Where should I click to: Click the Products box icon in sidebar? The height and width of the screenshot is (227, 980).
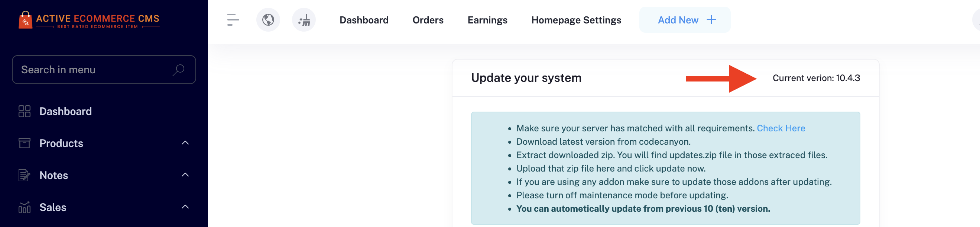click(25, 143)
